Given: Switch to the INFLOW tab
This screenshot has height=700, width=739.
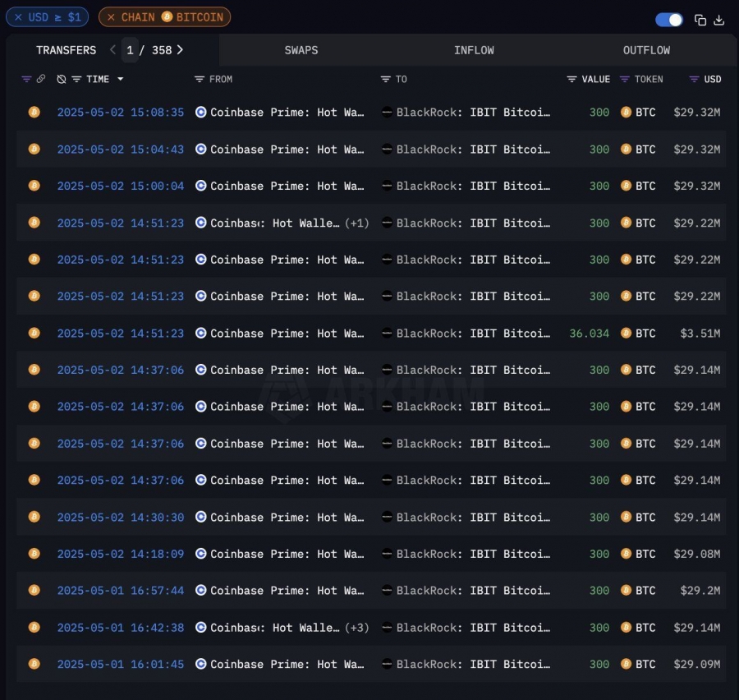Looking at the screenshot, I should pos(474,50).
